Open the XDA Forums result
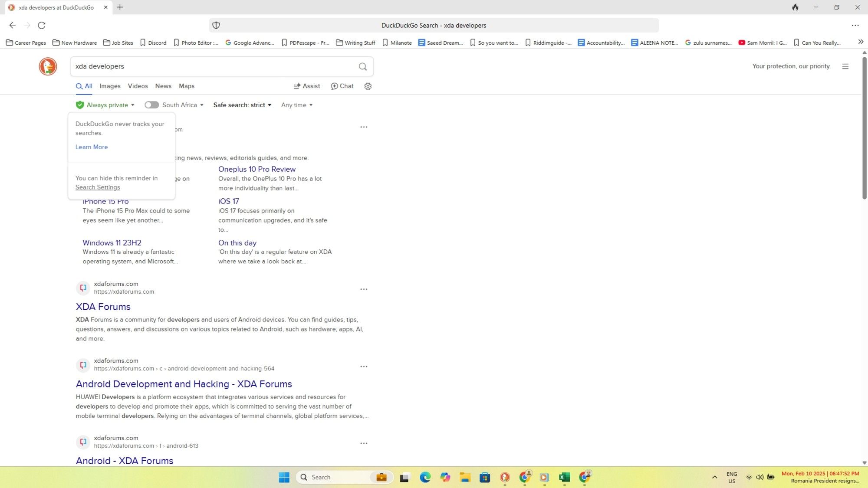The image size is (868, 488). point(103,307)
